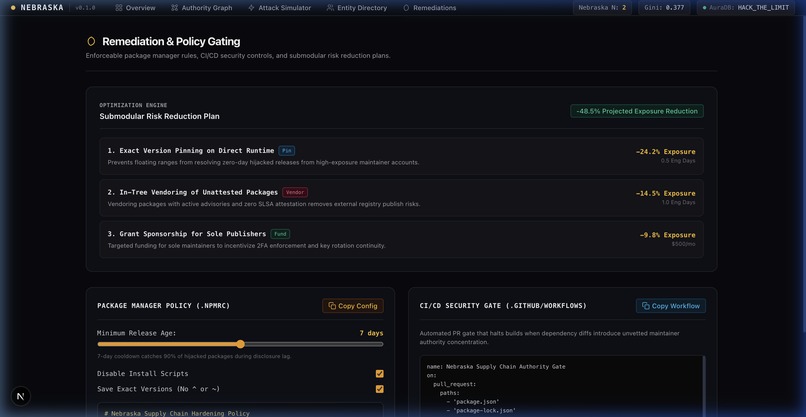Viewport: 806px width, 417px height.
Task: Click 'name: Nebraska Supply Chain Authority Gate' line
Action: click(x=496, y=367)
